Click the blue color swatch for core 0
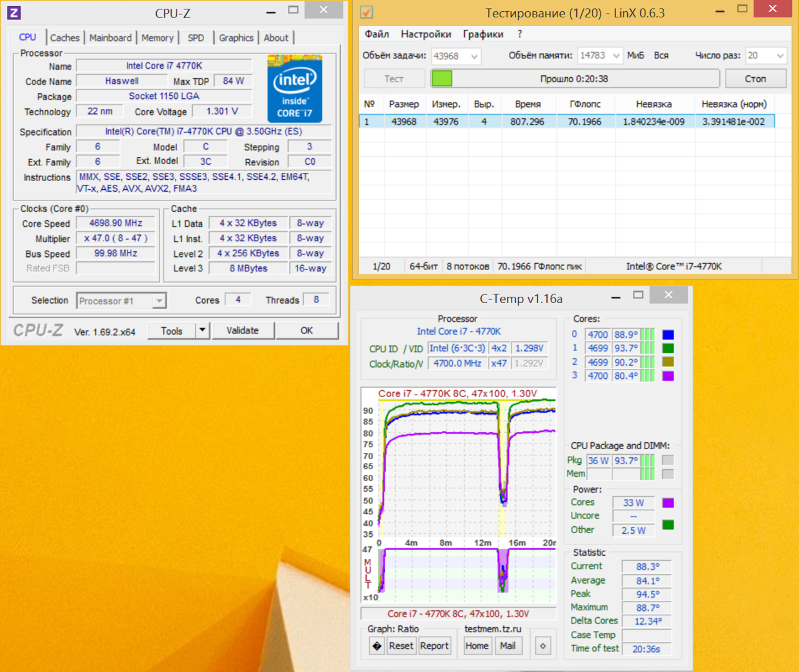Viewport: 799px width, 672px height. pos(668,335)
